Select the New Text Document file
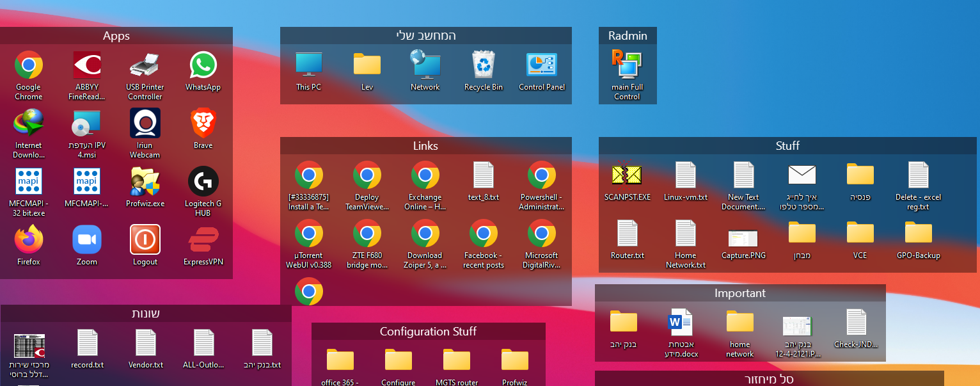The image size is (980, 386). pyautogui.click(x=743, y=175)
